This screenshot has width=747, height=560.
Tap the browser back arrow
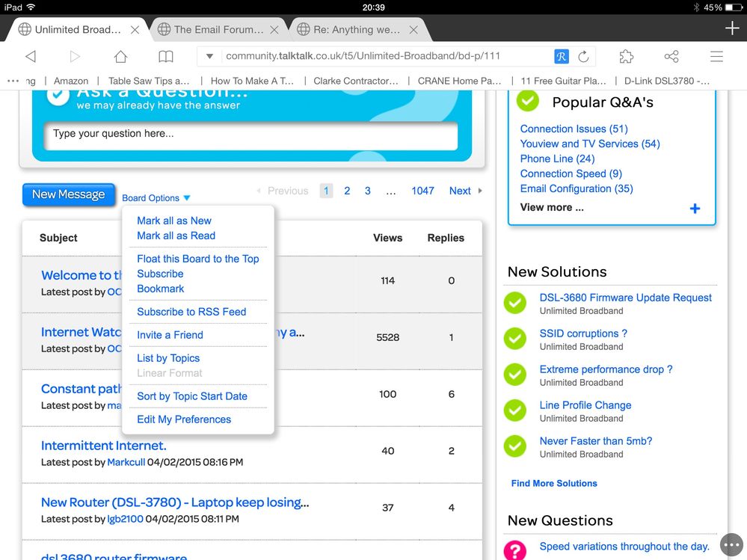31,57
